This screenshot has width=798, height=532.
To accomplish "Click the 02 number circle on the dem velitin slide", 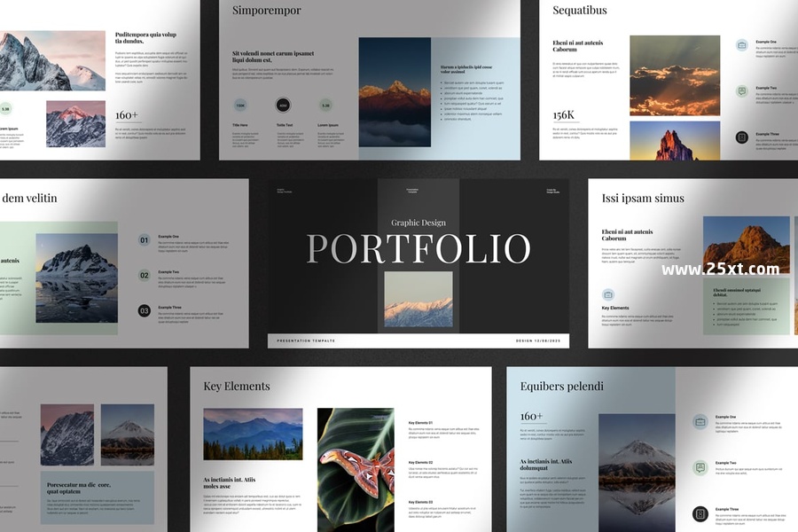I will point(144,276).
